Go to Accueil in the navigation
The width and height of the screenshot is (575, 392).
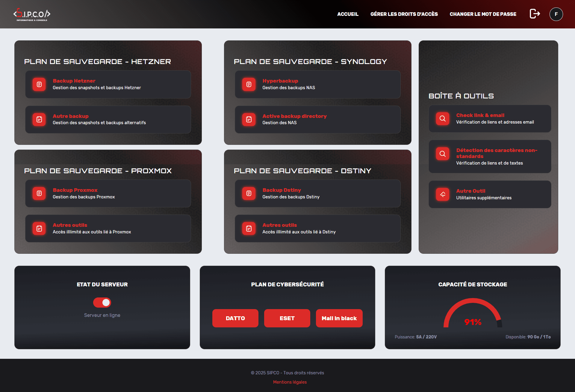pyautogui.click(x=348, y=14)
